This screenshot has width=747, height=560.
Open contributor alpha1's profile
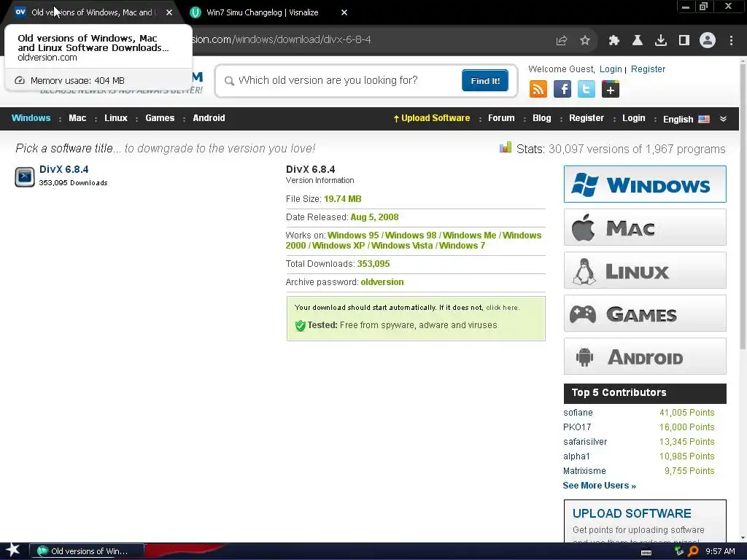(x=576, y=456)
